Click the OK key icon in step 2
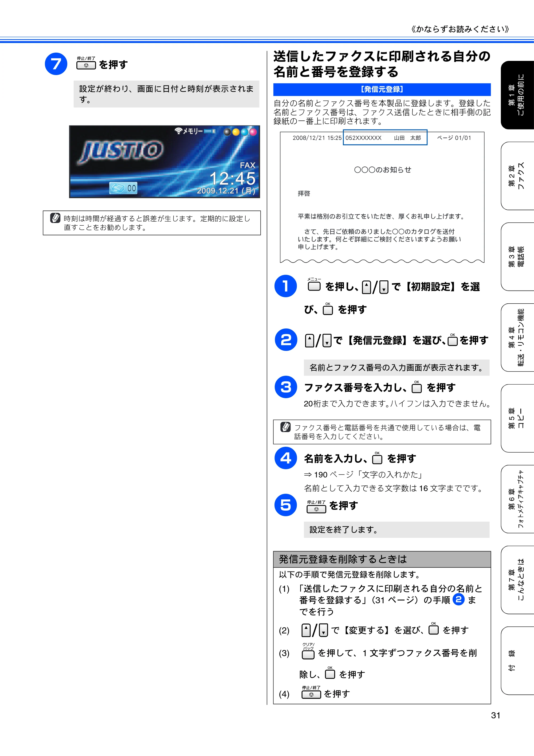The image size is (534, 756). click(x=453, y=339)
